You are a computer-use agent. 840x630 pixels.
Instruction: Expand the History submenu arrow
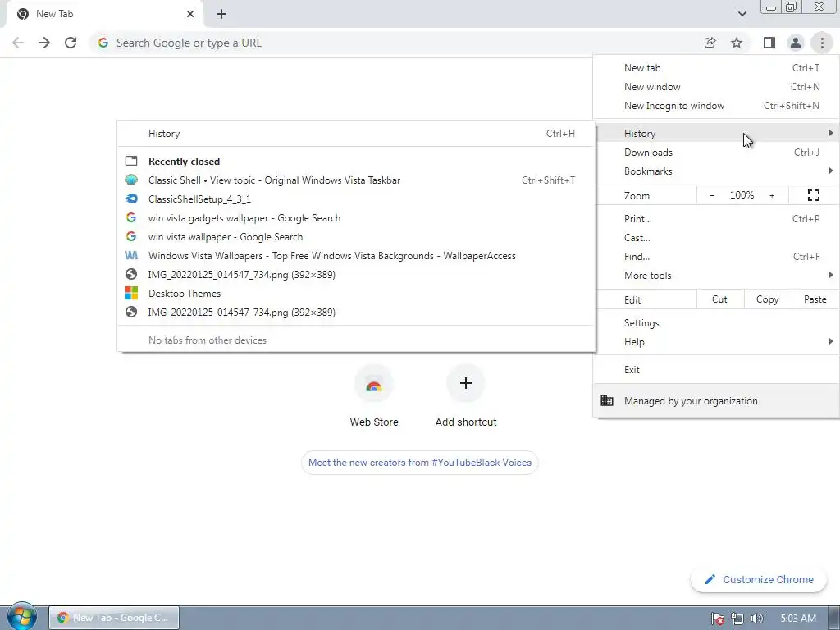(x=830, y=133)
